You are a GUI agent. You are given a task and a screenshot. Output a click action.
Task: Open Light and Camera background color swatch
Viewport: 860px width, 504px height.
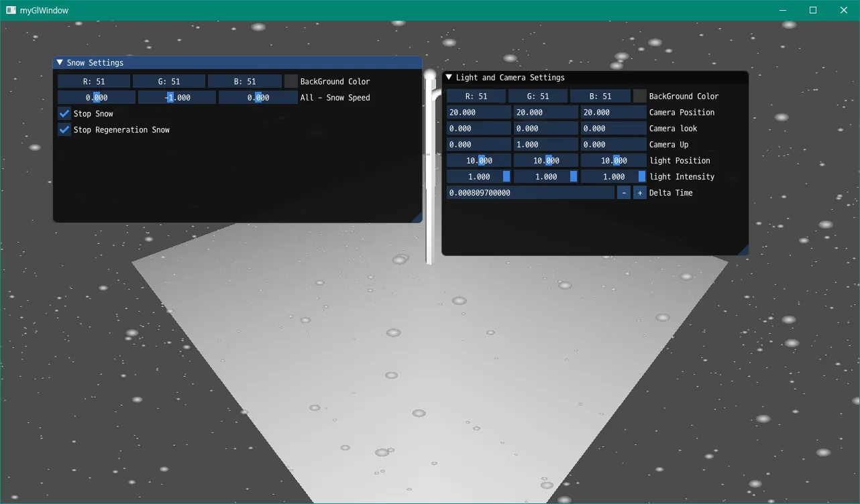click(x=640, y=96)
